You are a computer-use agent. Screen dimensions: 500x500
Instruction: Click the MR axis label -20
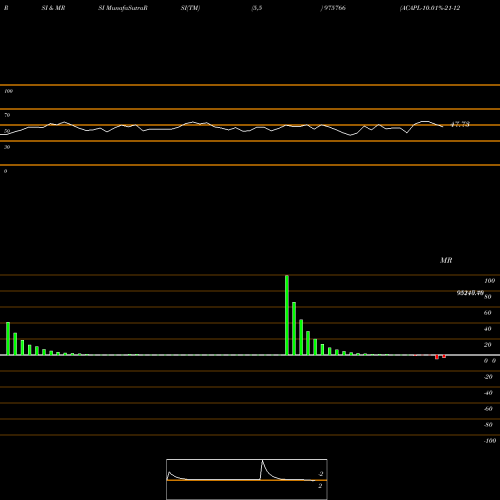[x=488, y=377]
